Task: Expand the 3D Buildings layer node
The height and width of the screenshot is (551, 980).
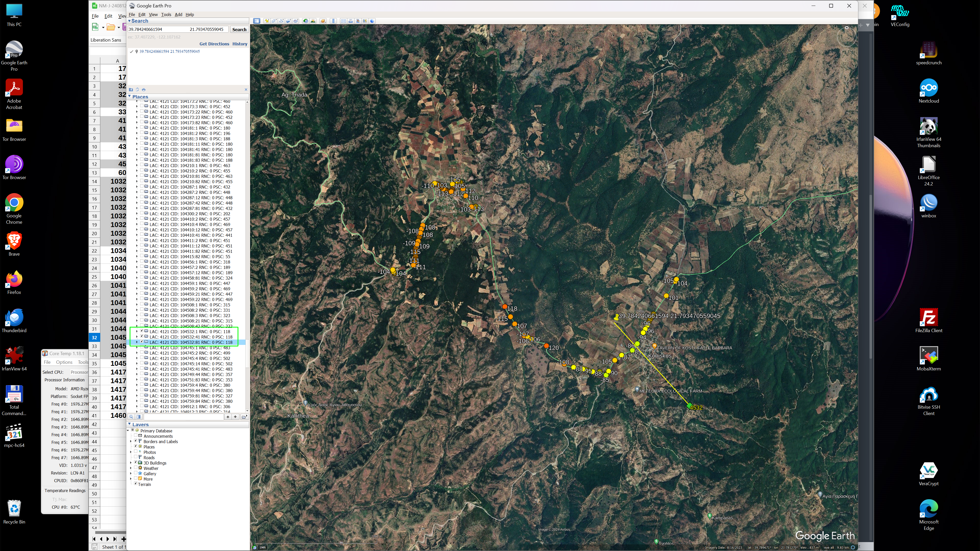Action: [131, 463]
